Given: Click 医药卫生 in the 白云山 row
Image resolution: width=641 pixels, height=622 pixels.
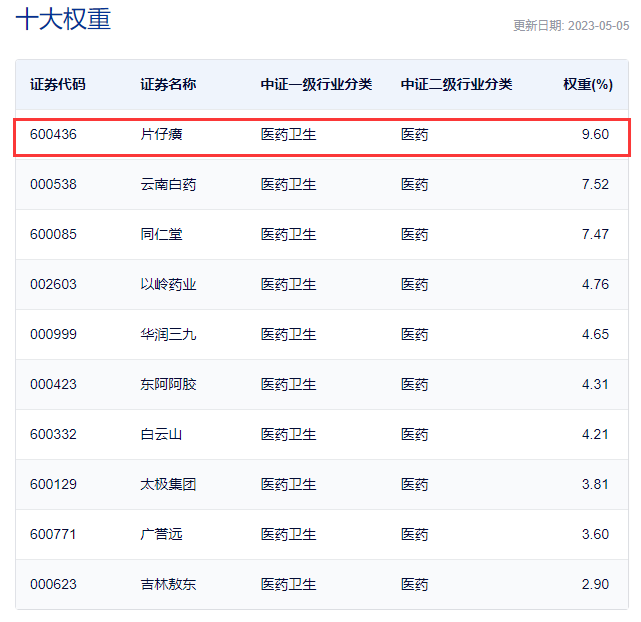Looking at the screenshot, I should pos(289,434).
